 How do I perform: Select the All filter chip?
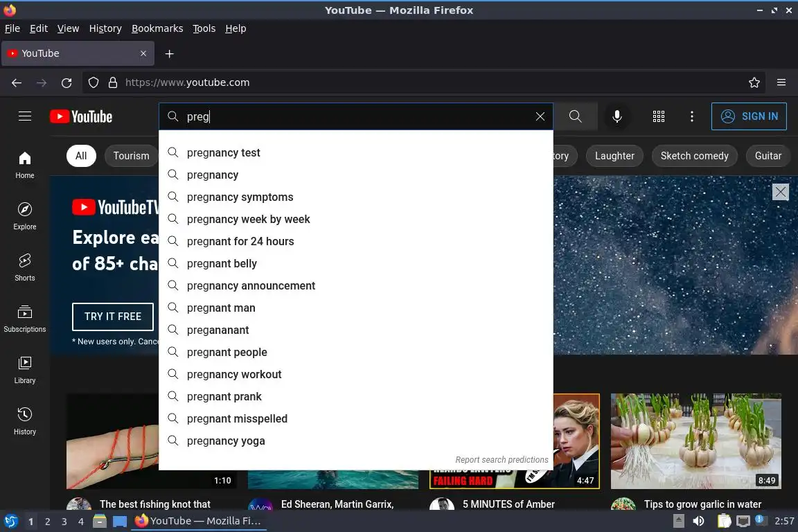click(x=81, y=156)
